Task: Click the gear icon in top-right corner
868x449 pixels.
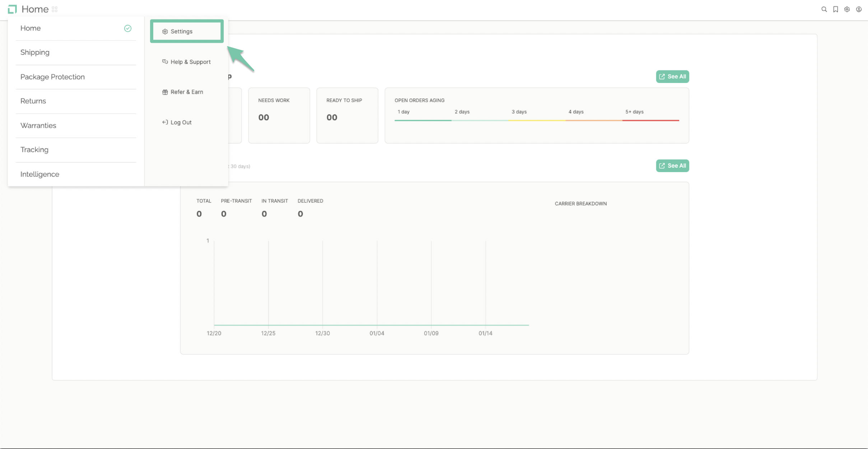Action: click(847, 9)
